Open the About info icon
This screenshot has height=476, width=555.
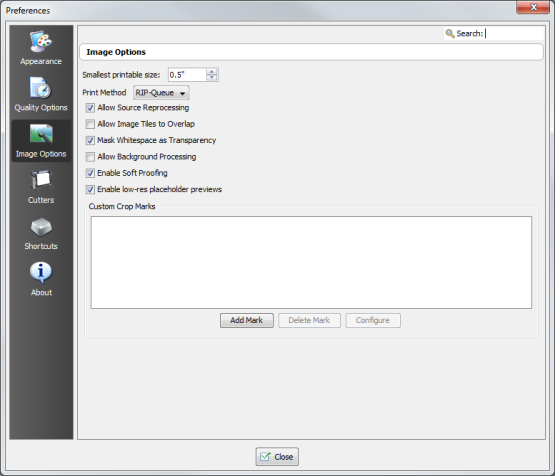pyautogui.click(x=41, y=273)
